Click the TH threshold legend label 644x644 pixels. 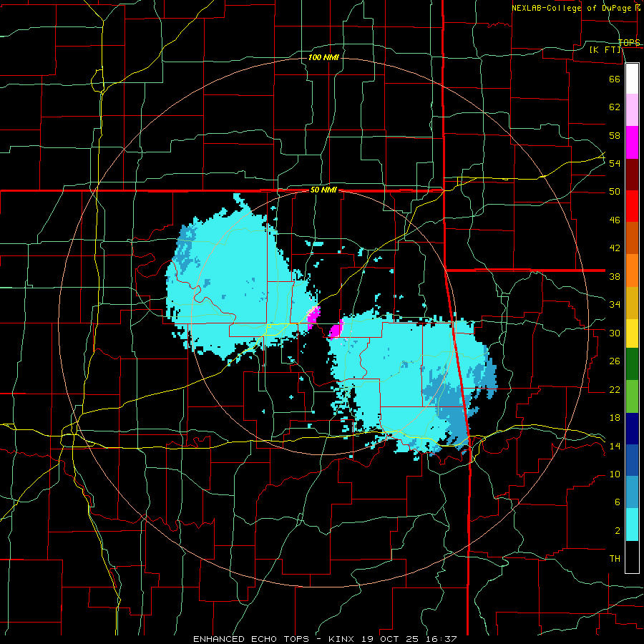pyautogui.click(x=615, y=559)
